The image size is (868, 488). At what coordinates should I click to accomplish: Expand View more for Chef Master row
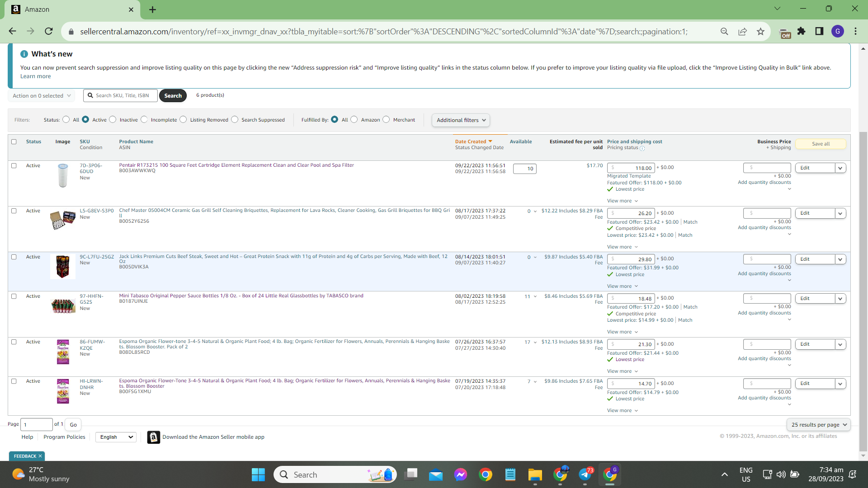pos(623,247)
